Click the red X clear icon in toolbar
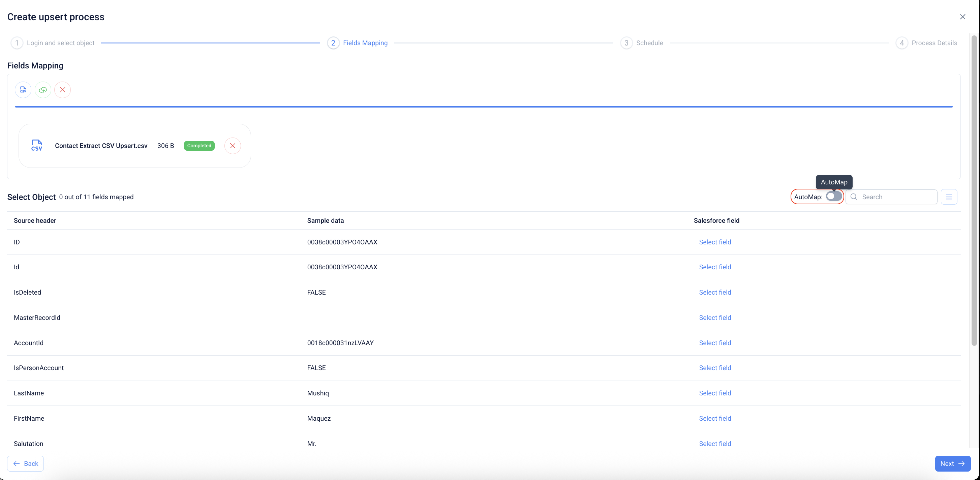Image resolution: width=980 pixels, height=480 pixels. [x=62, y=90]
